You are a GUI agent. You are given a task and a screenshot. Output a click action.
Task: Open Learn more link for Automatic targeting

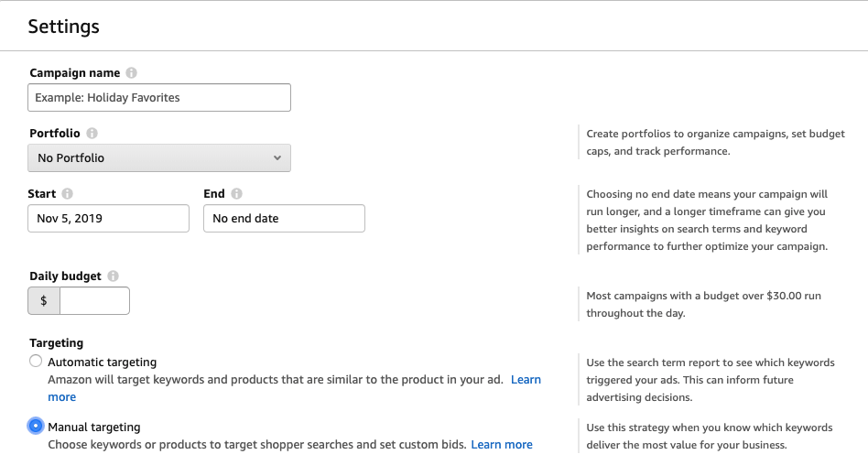tap(526, 380)
